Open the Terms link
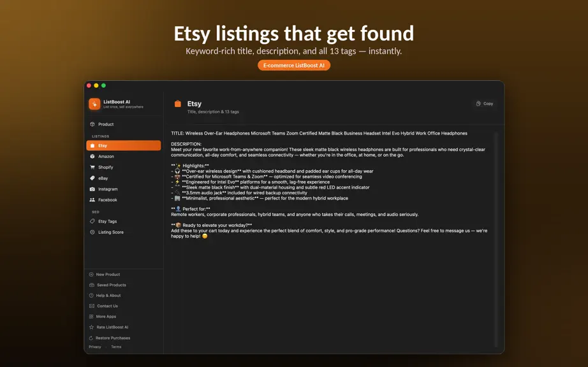 (116, 347)
